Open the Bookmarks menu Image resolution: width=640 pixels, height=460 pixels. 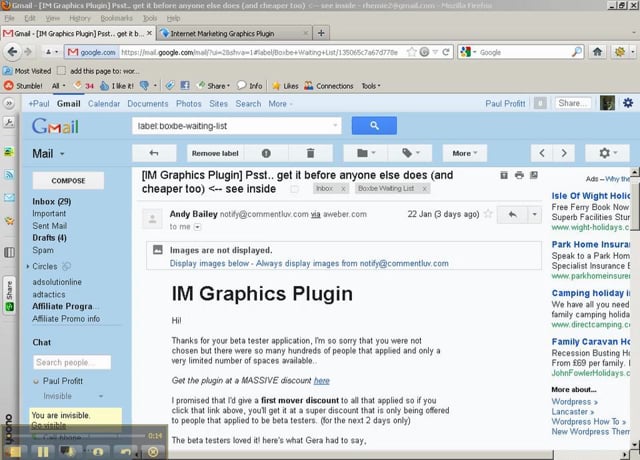point(116,18)
